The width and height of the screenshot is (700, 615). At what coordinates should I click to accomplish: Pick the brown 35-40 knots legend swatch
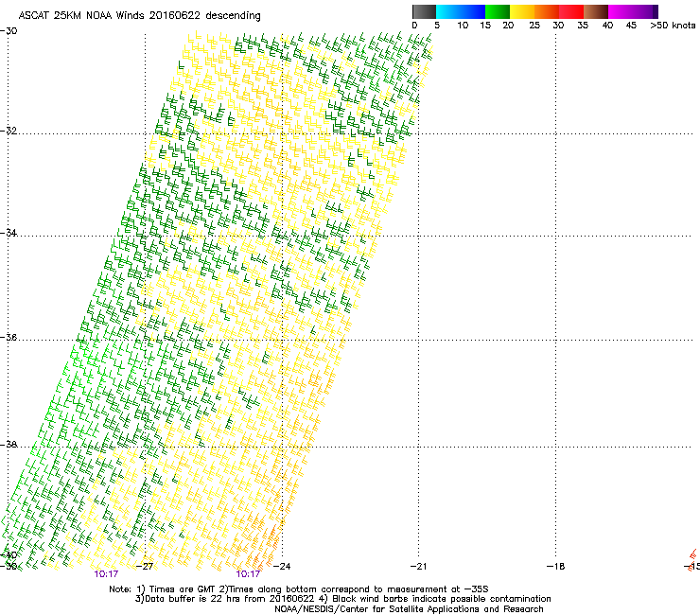[x=596, y=11]
